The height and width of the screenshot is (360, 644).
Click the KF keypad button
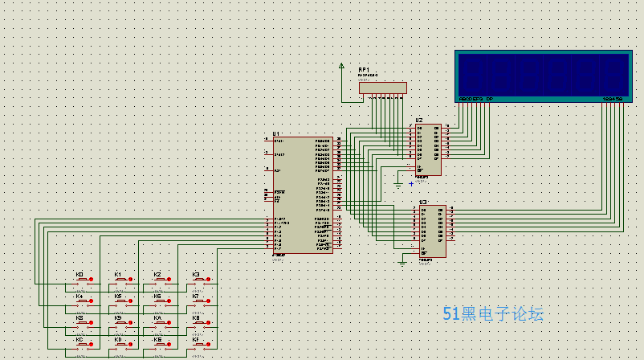pos(200,346)
